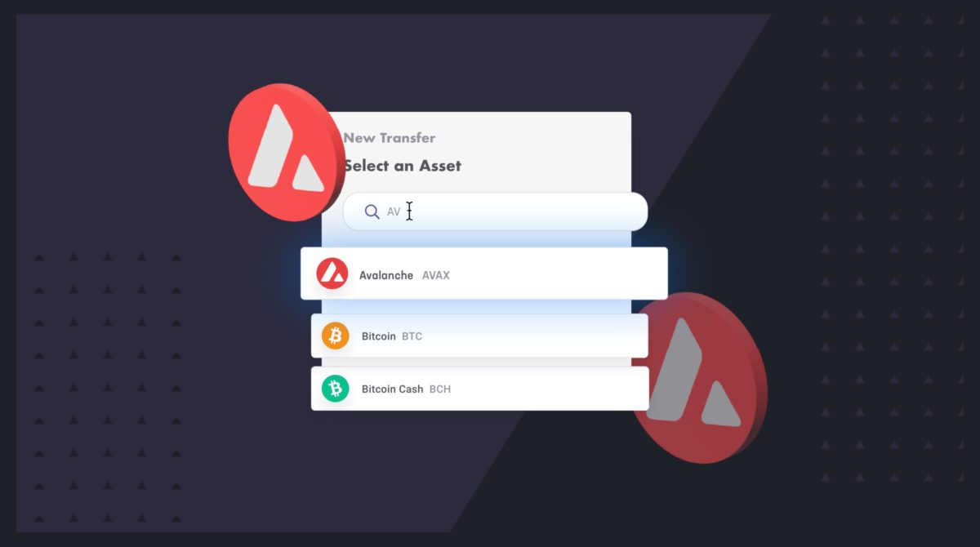The image size is (980, 547).
Task: Select the Bitcoin asset name
Action: [x=379, y=336]
